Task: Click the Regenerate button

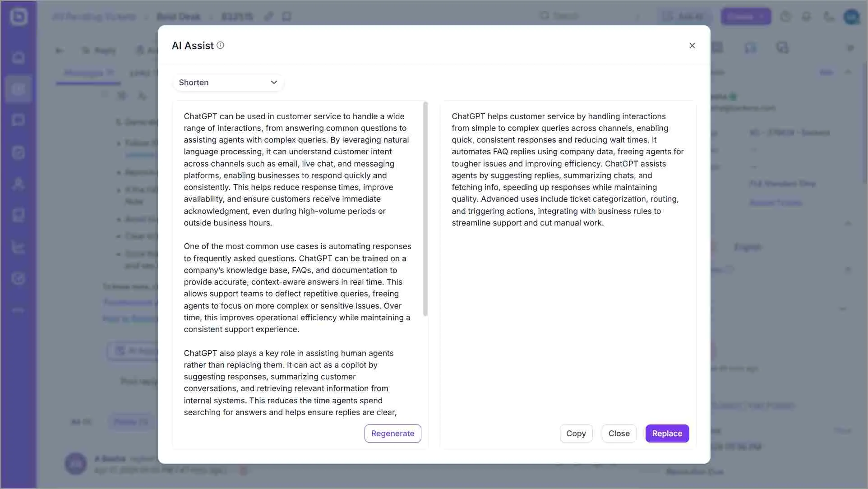Action: 392,434
